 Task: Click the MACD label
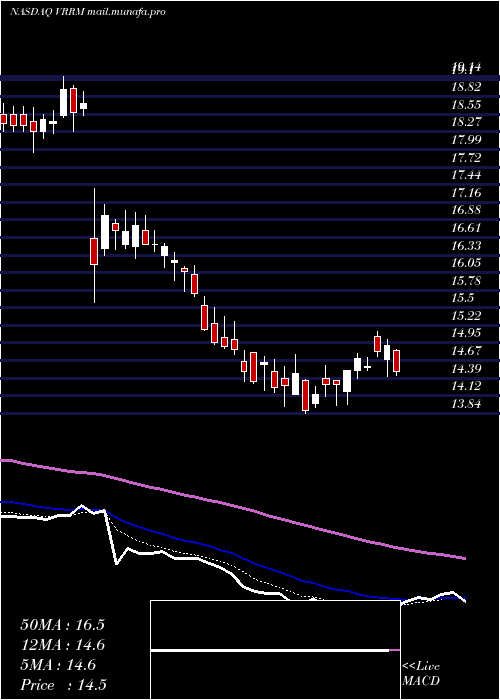[421, 681]
